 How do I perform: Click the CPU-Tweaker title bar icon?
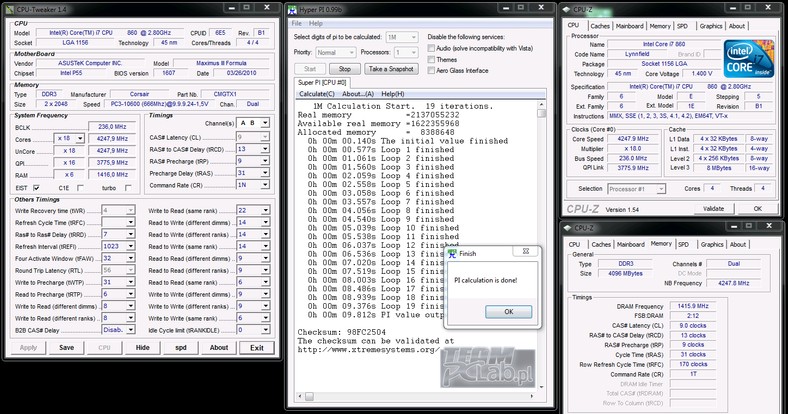pyautogui.click(x=10, y=8)
